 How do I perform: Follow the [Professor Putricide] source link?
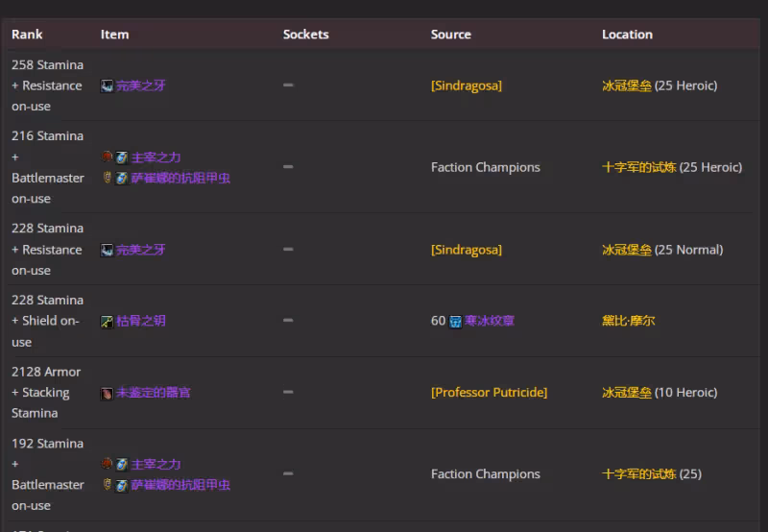[490, 393]
